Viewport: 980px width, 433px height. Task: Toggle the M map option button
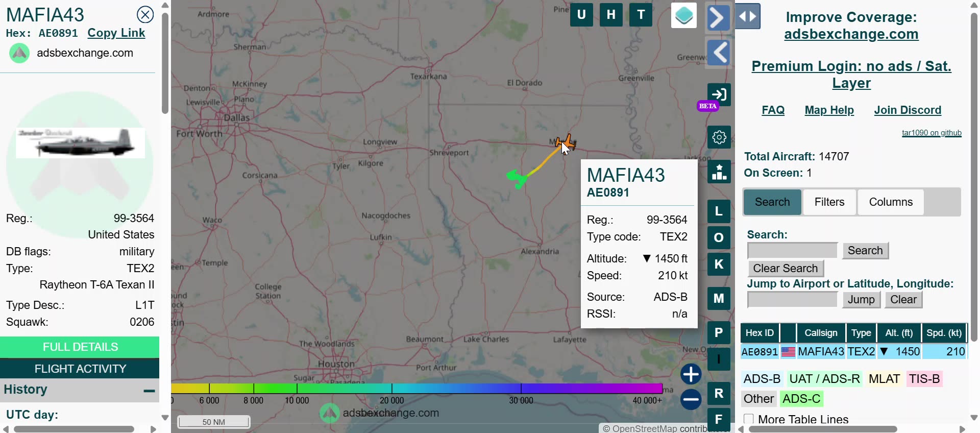(719, 299)
